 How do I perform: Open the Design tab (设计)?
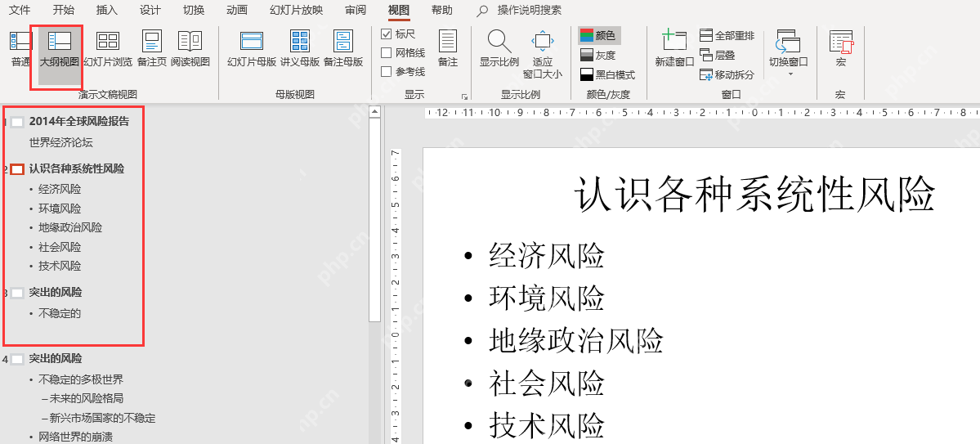point(150,10)
